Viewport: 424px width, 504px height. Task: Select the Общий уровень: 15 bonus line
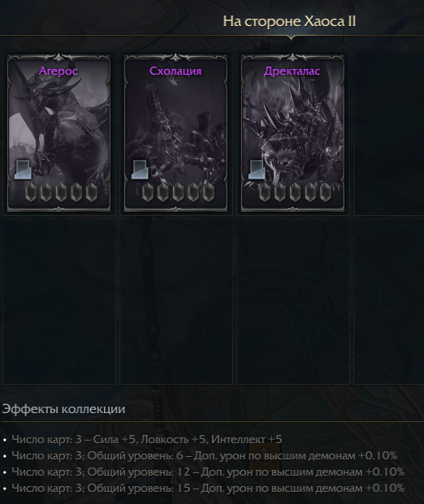[x=208, y=489]
